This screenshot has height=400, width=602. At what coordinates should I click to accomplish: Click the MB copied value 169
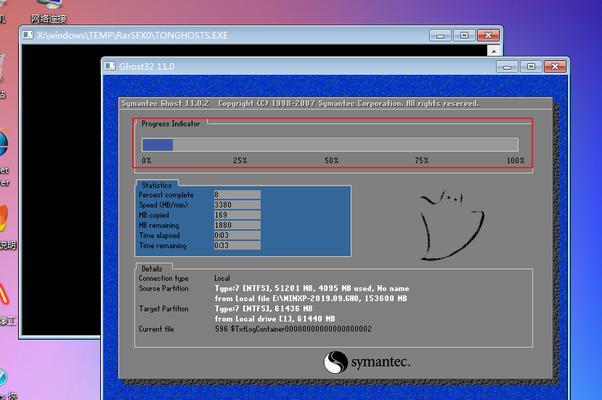click(x=237, y=215)
